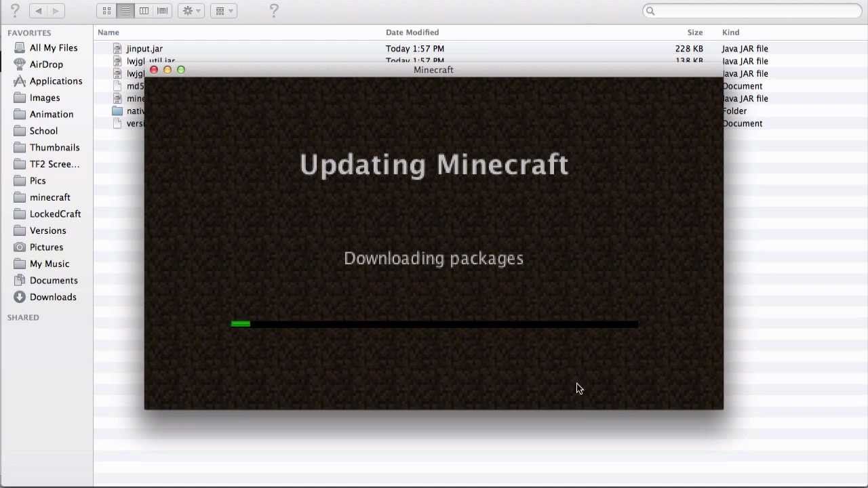868x488 pixels.
Task: Click the md5 document icon in file list
Action: [x=117, y=86]
